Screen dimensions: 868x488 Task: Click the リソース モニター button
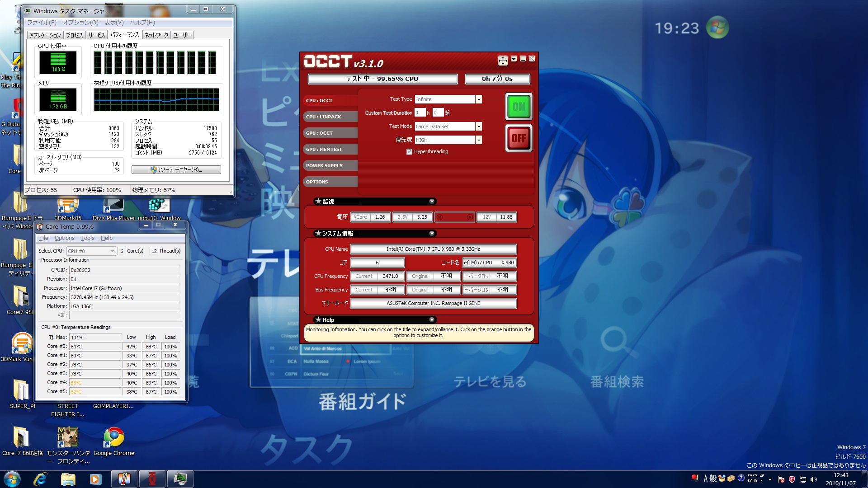click(176, 170)
